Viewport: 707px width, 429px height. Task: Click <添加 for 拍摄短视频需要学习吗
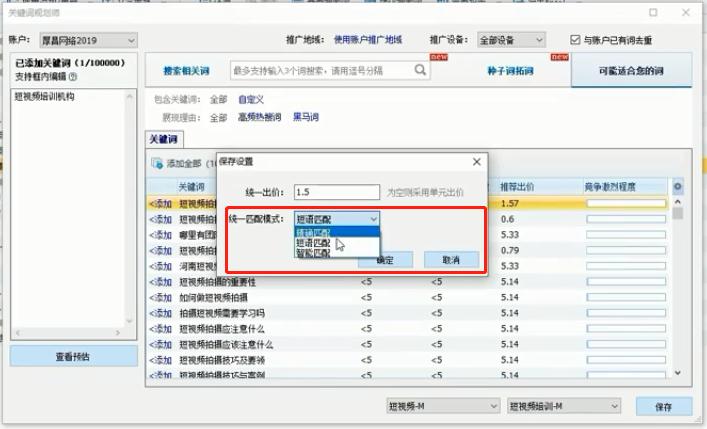point(161,313)
